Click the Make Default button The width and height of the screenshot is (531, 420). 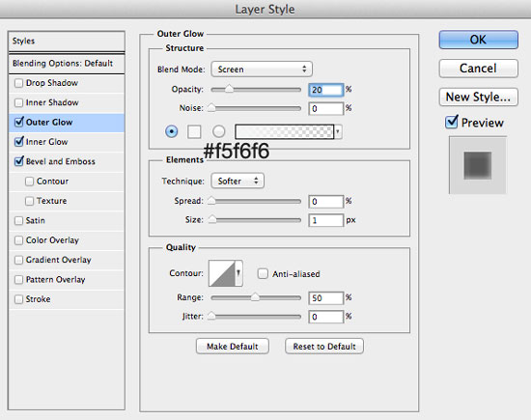(233, 347)
